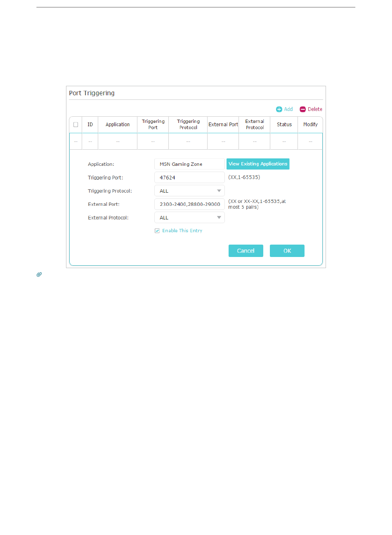Click the Triggering Protocol column header
This screenshot has width=392, height=535.
click(188, 125)
